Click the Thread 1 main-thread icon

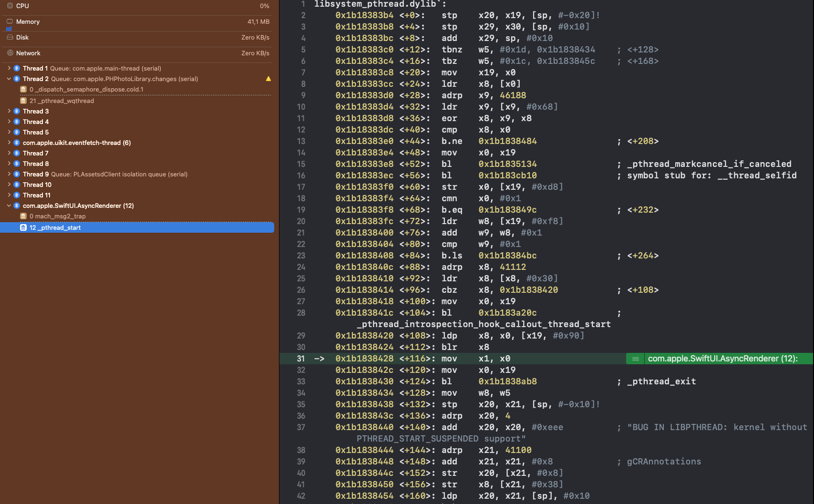[17, 68]
